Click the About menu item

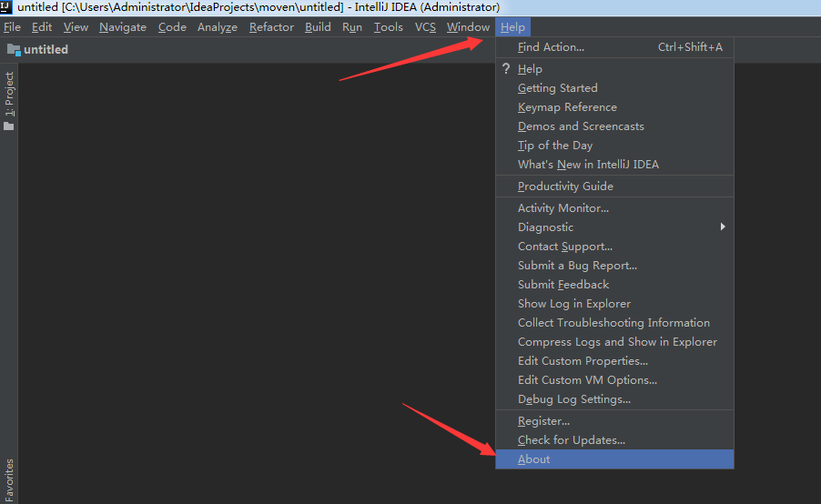[614, 459]
